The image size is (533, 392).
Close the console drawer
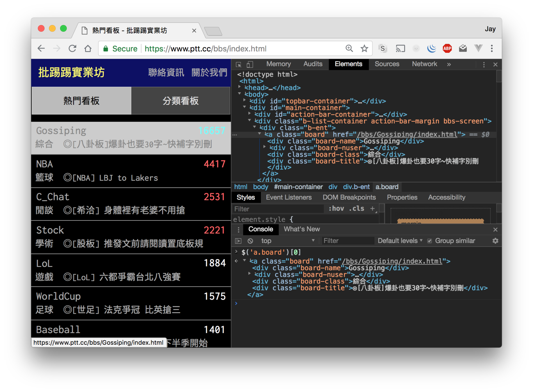pyautogui.click(x=496, y=230)
